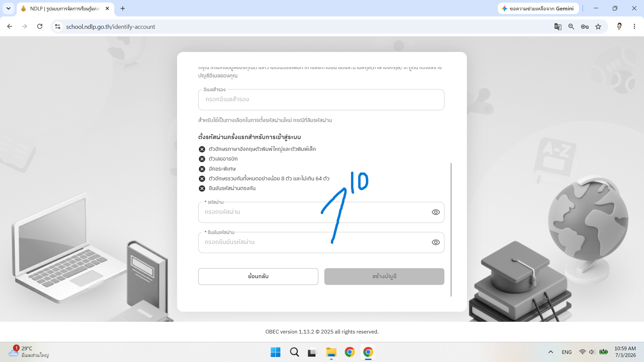644x362 pixels.
Task: Minimize the Chrome window
Action: (x=596, y=8)
